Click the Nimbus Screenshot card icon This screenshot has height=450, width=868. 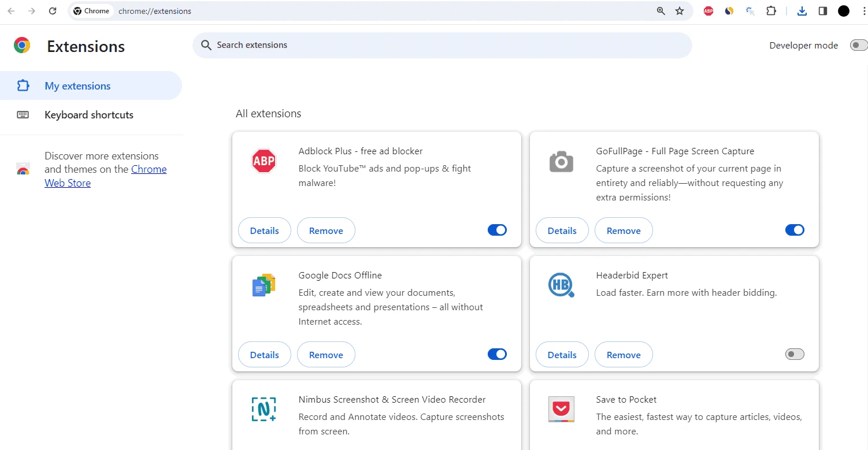(264, 409)
